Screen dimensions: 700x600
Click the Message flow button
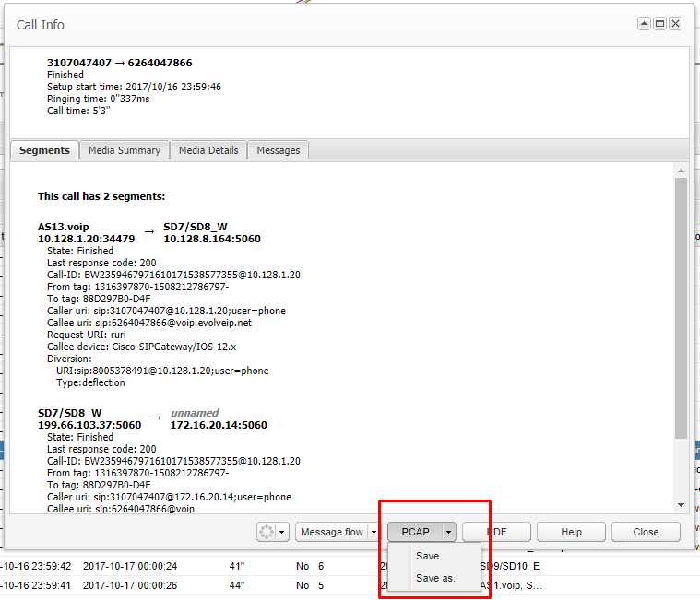click(332, 532)
